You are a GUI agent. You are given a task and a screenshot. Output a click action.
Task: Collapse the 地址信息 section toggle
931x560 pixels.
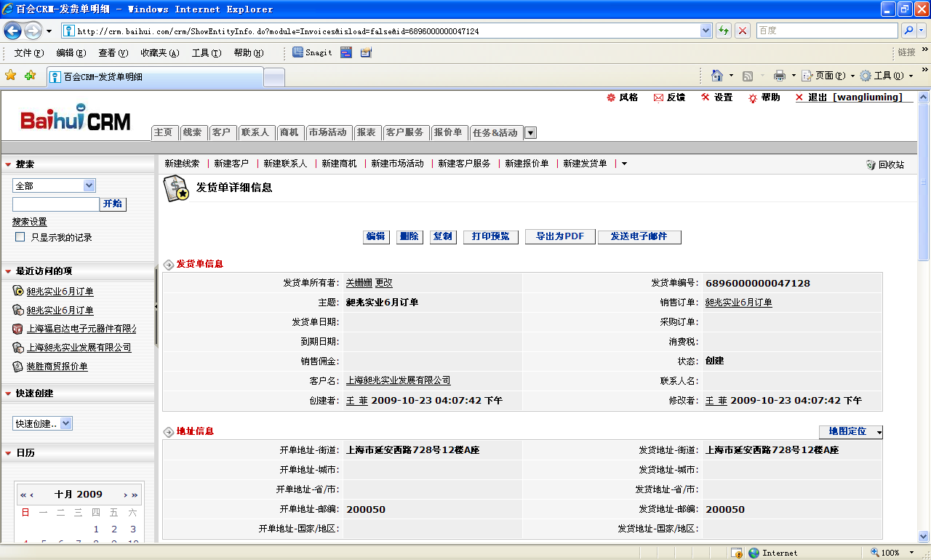pos(169,432)
